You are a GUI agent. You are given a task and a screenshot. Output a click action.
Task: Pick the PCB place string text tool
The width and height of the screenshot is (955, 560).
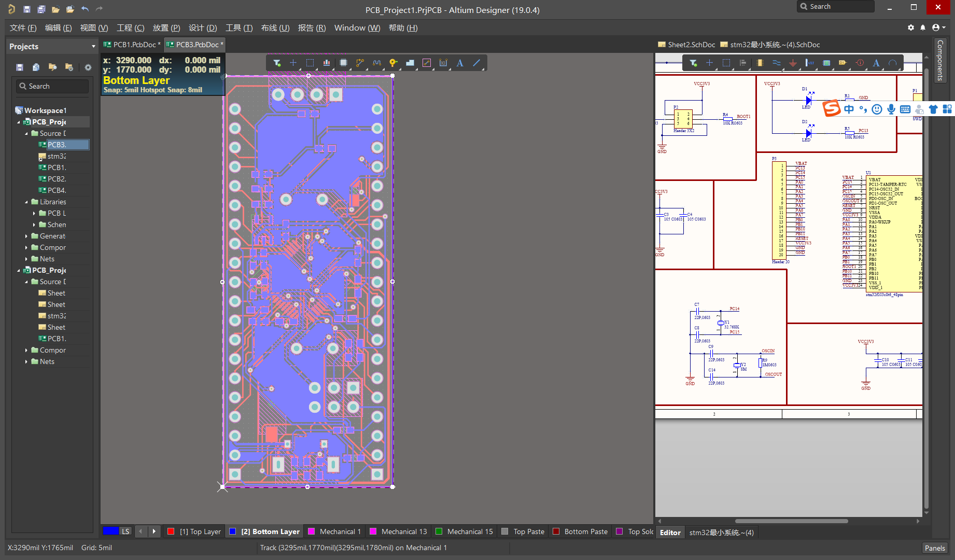460,63
